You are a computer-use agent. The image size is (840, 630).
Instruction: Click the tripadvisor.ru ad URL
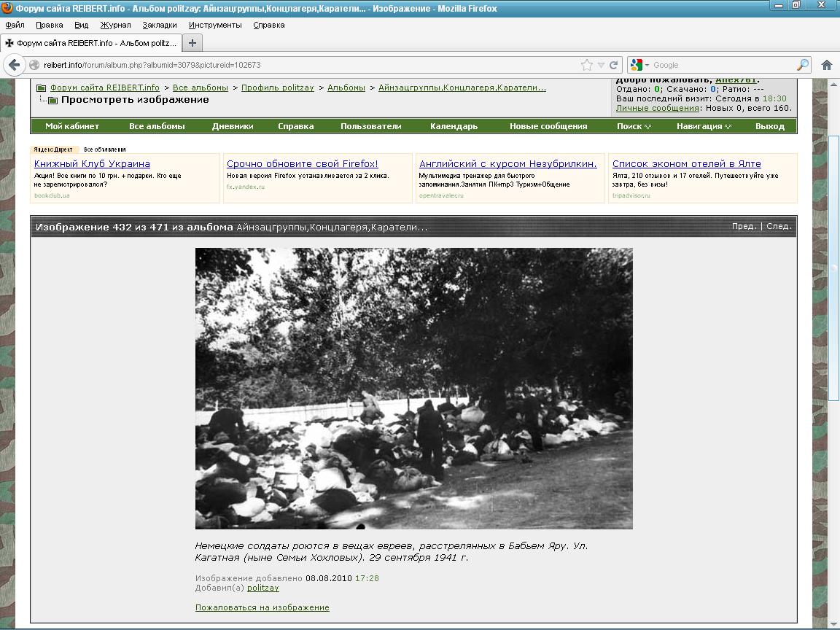[x=631, y=195]
